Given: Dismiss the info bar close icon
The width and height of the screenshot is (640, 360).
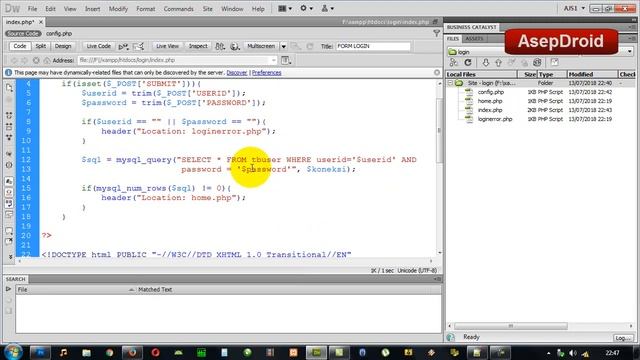Looking at the screenshot, I should pos(437,72).
